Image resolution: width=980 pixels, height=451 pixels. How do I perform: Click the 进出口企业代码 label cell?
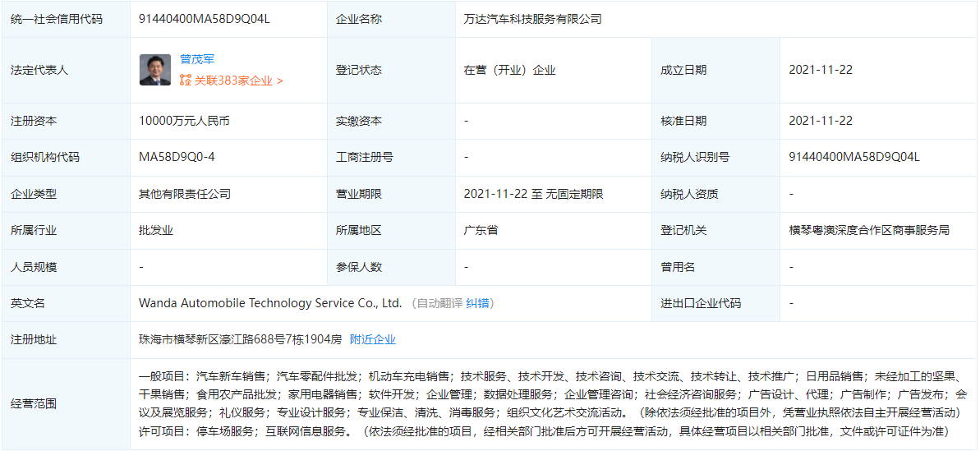tap(715, 304)
